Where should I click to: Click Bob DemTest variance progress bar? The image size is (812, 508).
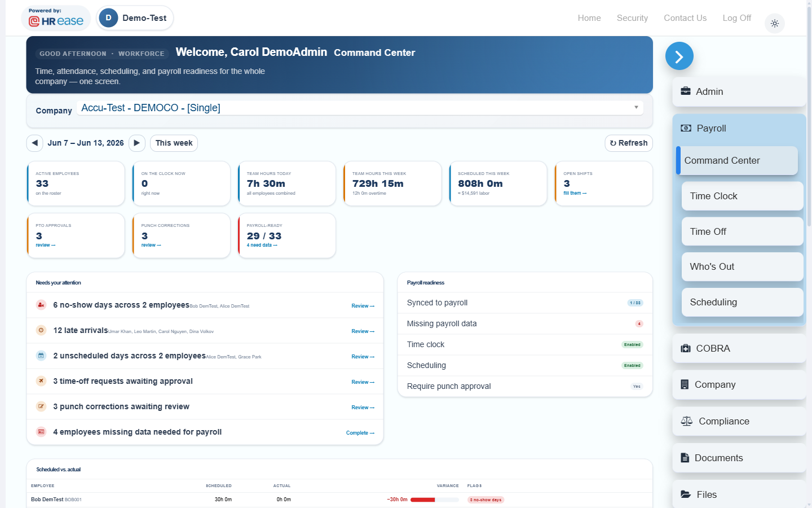(x=434, y=500)
